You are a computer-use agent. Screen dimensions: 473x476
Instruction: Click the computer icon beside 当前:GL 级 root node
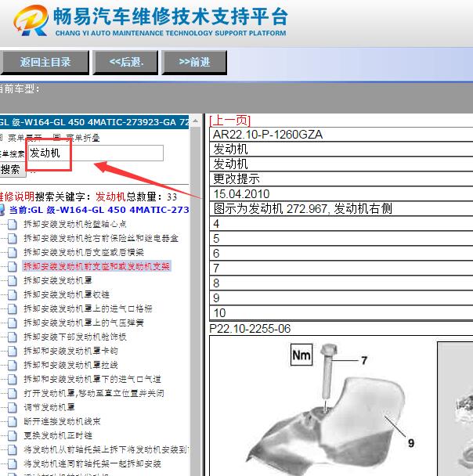2,210
